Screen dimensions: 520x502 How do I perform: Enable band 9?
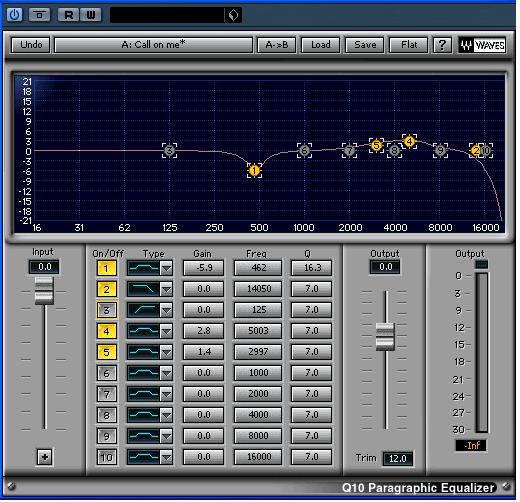[106, 436]
